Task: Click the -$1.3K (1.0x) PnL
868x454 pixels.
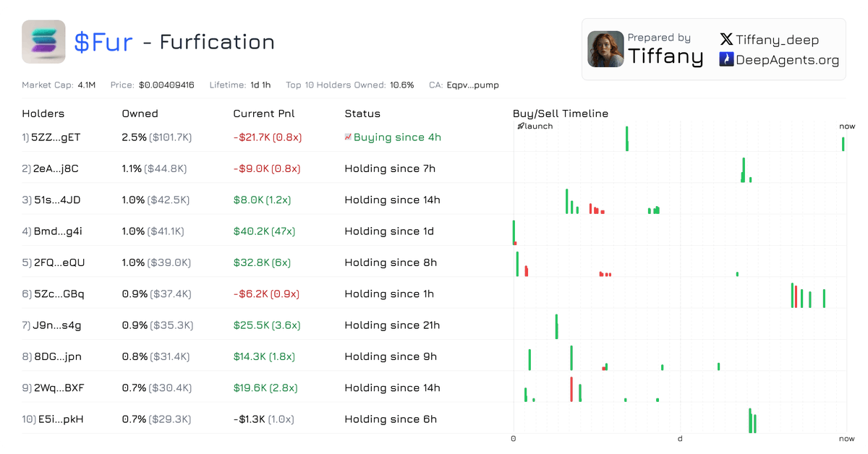Action: tap(263, 419)
